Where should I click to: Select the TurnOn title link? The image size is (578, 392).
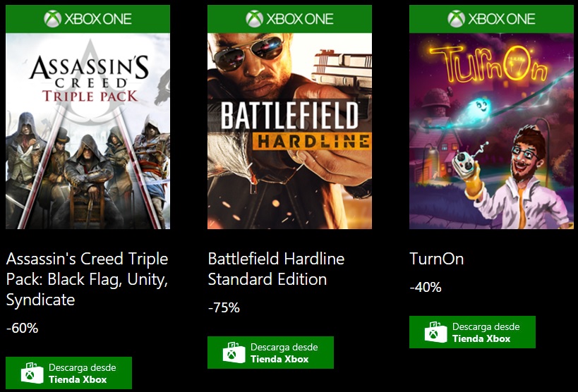[436, 259]
